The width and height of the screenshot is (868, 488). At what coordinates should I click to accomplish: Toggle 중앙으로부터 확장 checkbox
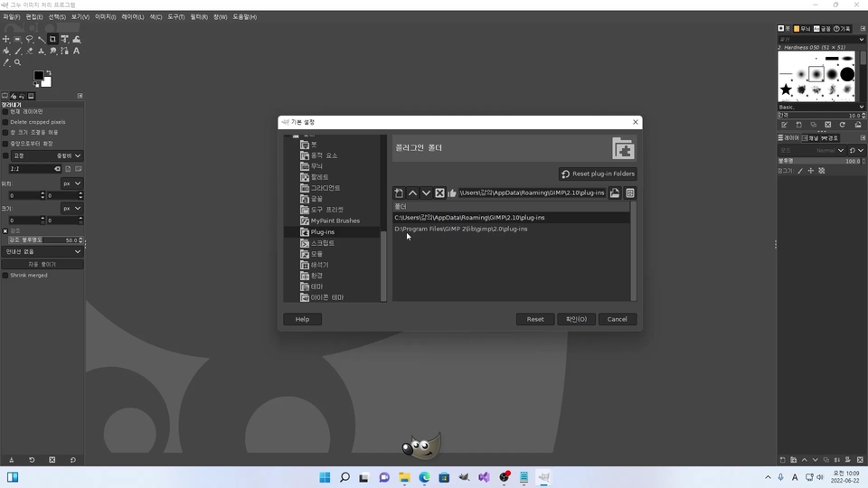[5, 144]
